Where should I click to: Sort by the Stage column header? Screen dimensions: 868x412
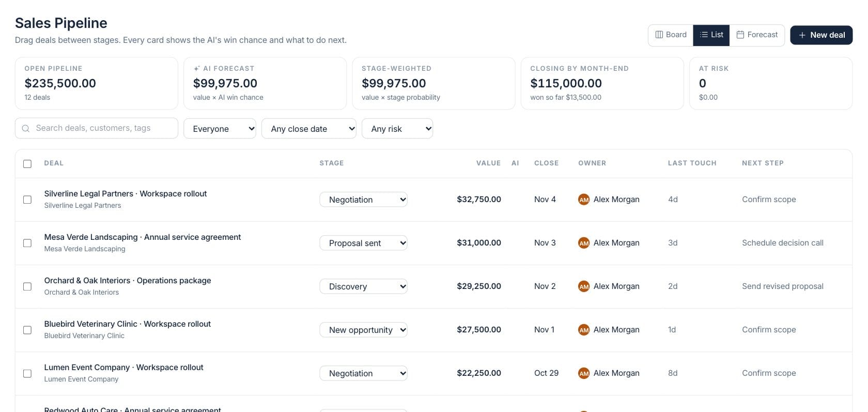[x=331, y=163]
